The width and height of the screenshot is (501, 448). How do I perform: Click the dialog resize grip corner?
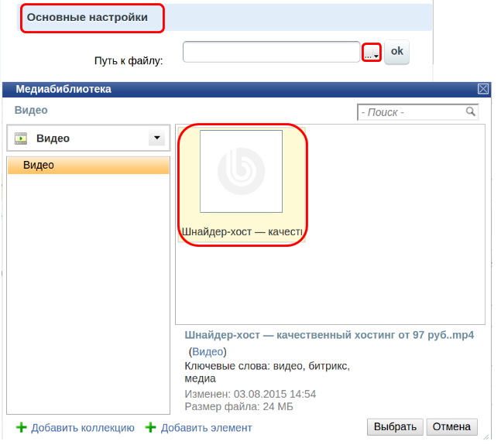486,437
